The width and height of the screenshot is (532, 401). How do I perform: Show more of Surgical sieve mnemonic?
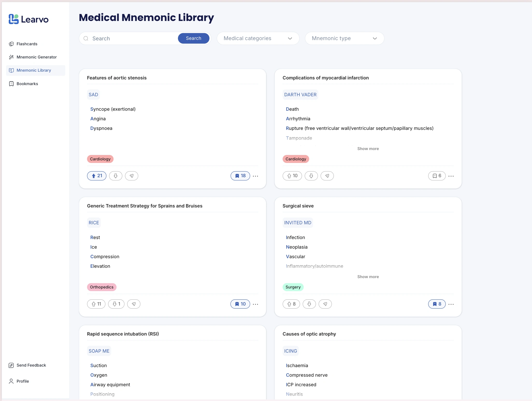(x=368, y=277)
